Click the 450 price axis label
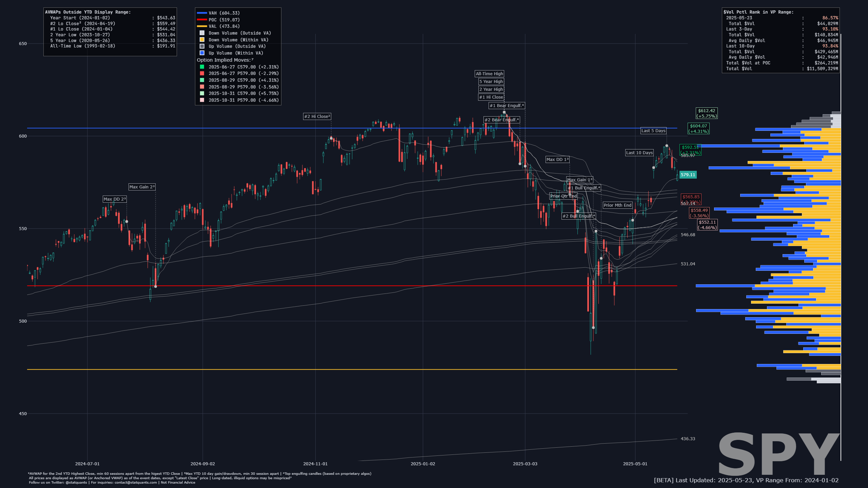The image size is (868, 488). pos(23,414)
